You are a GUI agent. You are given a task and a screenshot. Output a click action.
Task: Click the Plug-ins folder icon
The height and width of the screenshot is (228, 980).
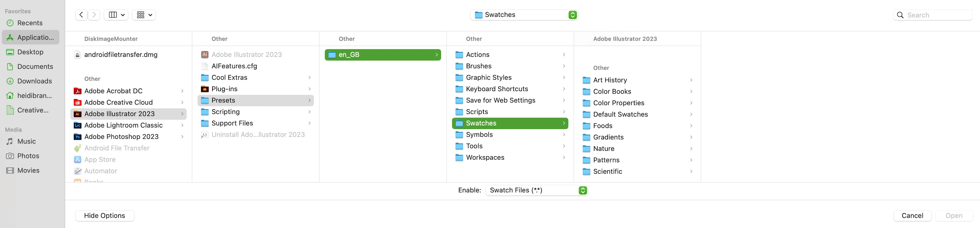tap(205, 89)
